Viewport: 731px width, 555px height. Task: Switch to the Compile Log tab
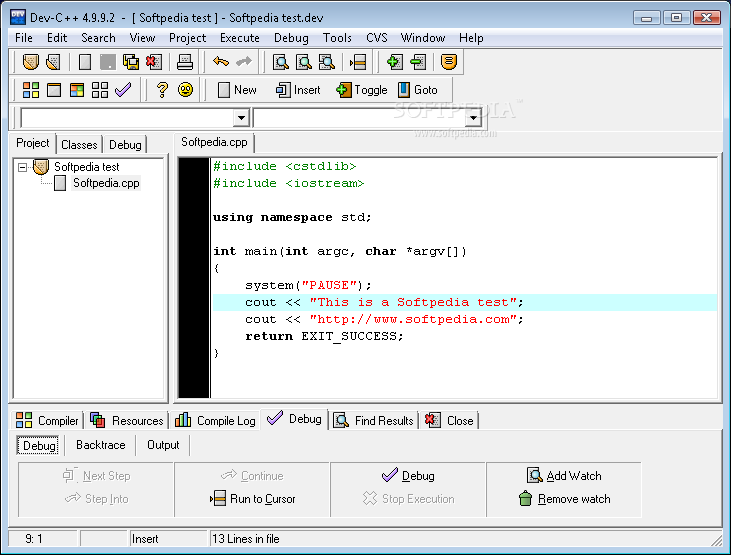[215, 421]
